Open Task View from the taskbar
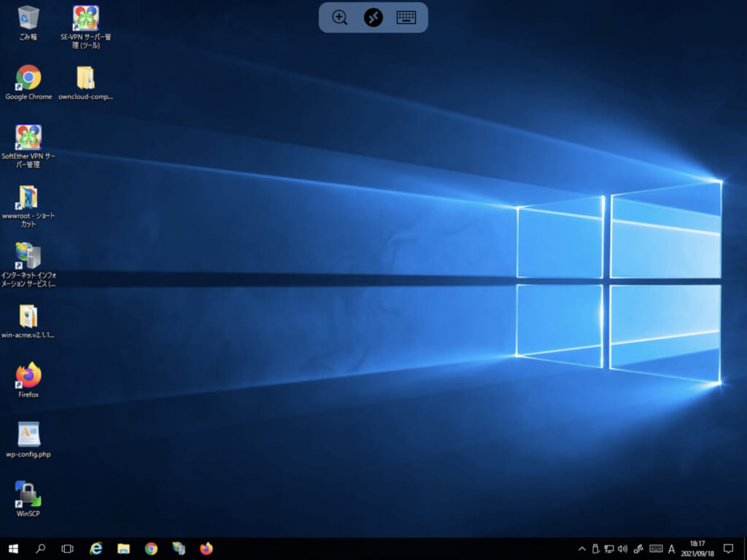This screenshot has height=560, width=747. (68, 548)
